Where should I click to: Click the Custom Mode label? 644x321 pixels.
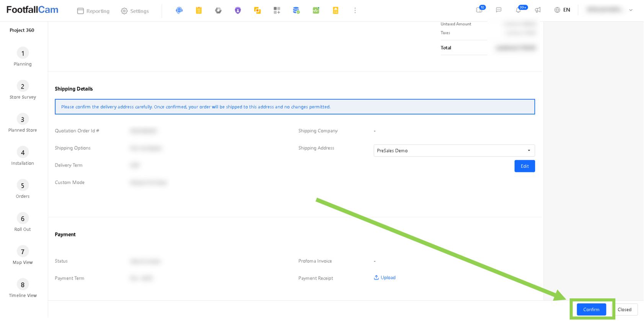click(x=70, y=182)
